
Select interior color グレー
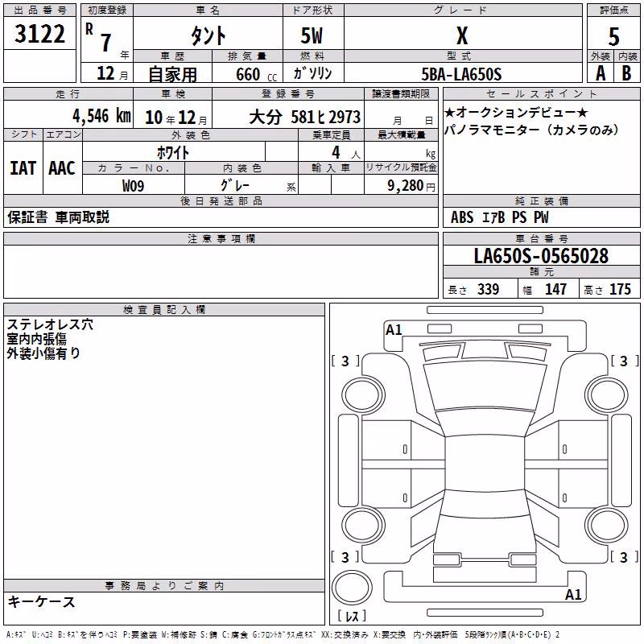(235, 185)
